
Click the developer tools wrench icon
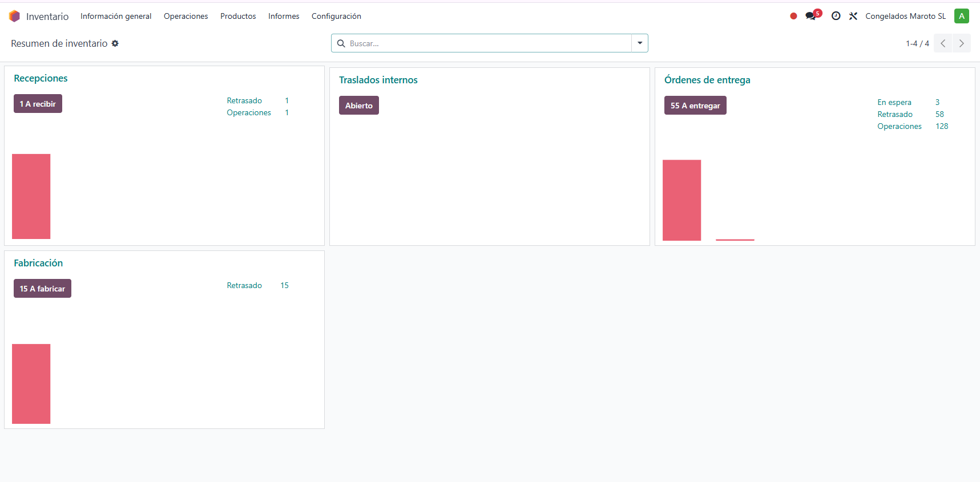853,16
